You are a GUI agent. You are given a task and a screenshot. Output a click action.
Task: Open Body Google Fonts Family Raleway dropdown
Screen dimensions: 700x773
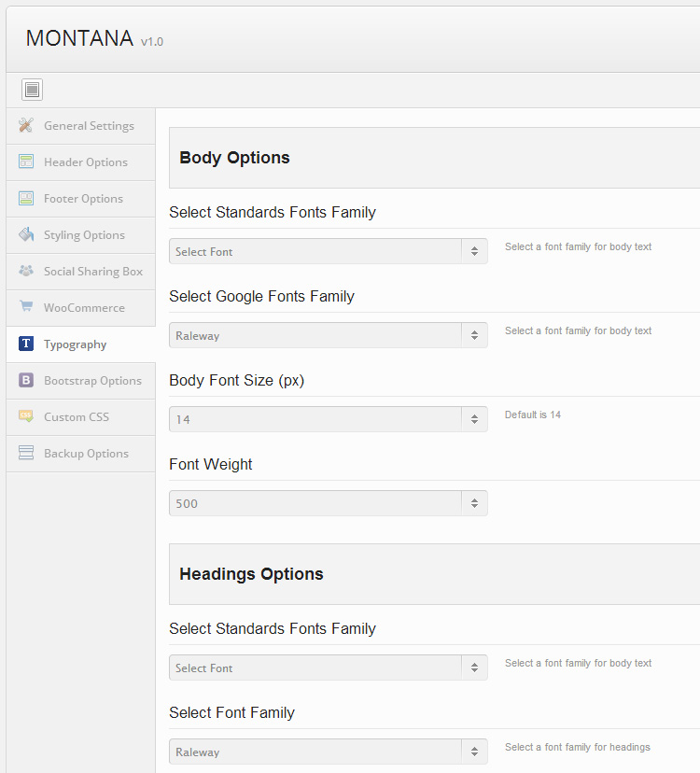point(328,335)
